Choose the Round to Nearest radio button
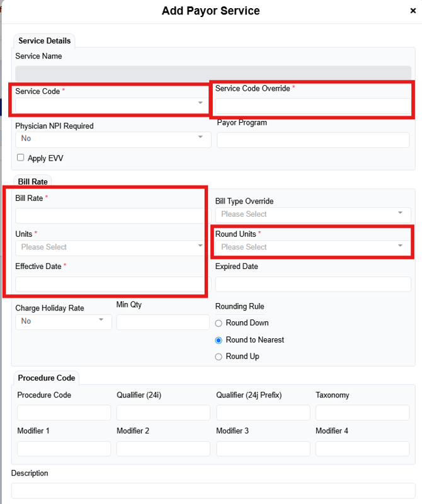The height and width of the screenshot is (504, 422). 219,340
